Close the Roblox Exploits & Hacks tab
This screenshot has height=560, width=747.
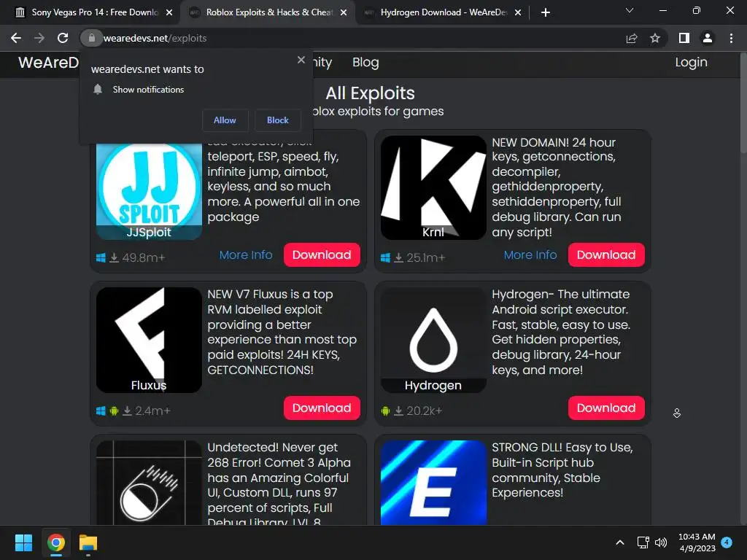(344, 12)
